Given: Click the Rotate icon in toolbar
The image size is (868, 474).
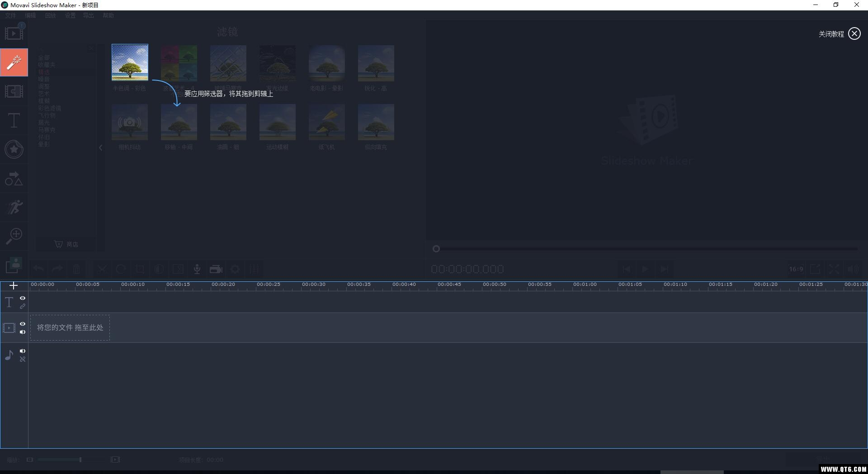Looking at the screenshot, I should coord(121,269).
